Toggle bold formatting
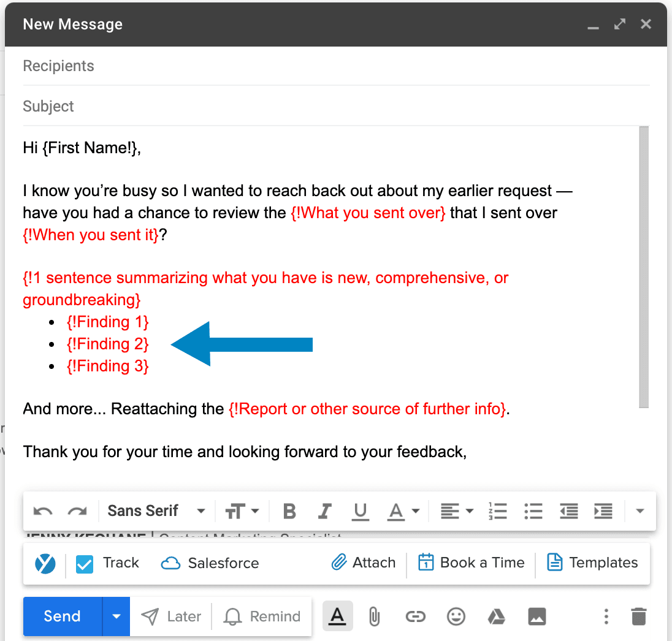The width and height of the screenshot is (672, 641). (x=289, y=510)
